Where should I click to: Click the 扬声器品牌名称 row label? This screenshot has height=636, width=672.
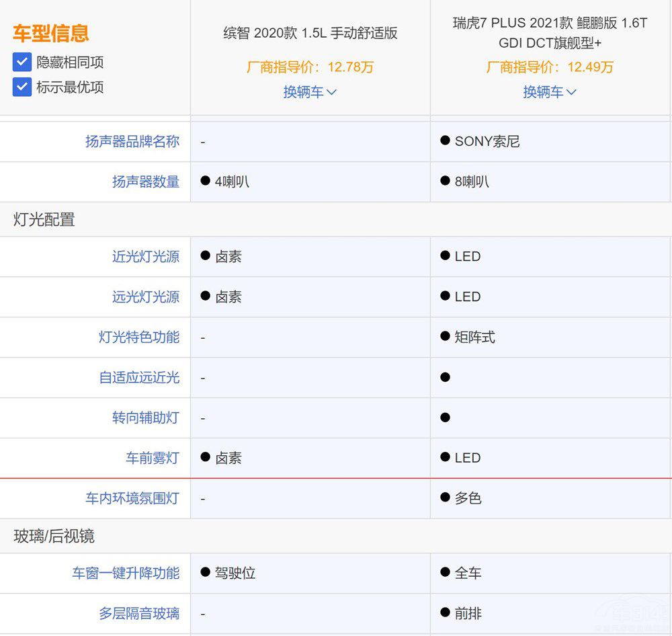132,142
